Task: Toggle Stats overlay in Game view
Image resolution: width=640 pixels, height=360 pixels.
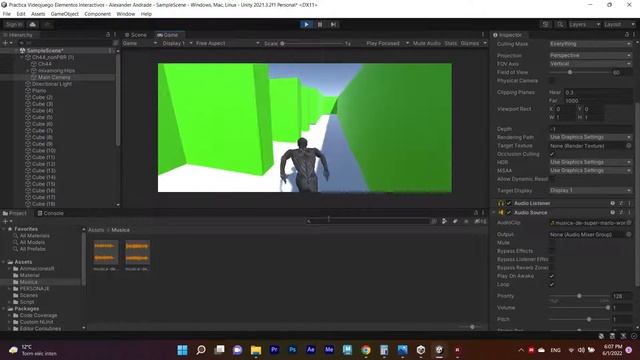Action: coord(451,43)
